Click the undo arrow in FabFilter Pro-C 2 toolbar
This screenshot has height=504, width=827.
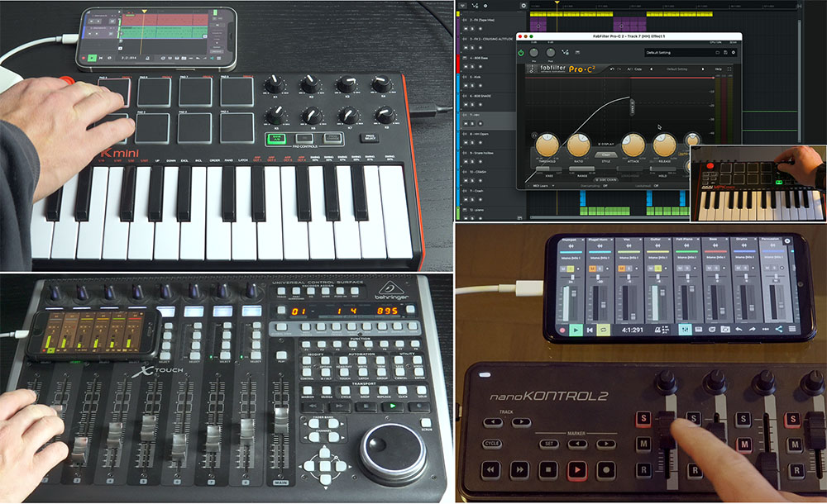click(x=612, y=69)
